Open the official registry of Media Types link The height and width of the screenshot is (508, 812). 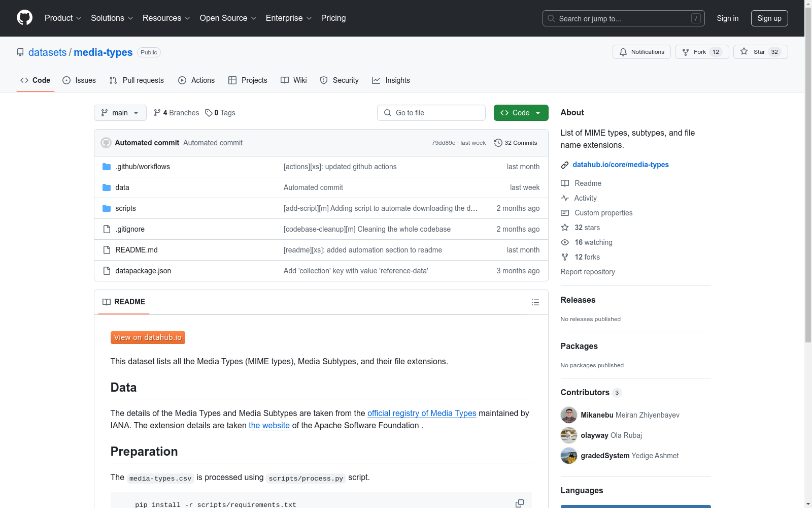(x=422, y=413)
